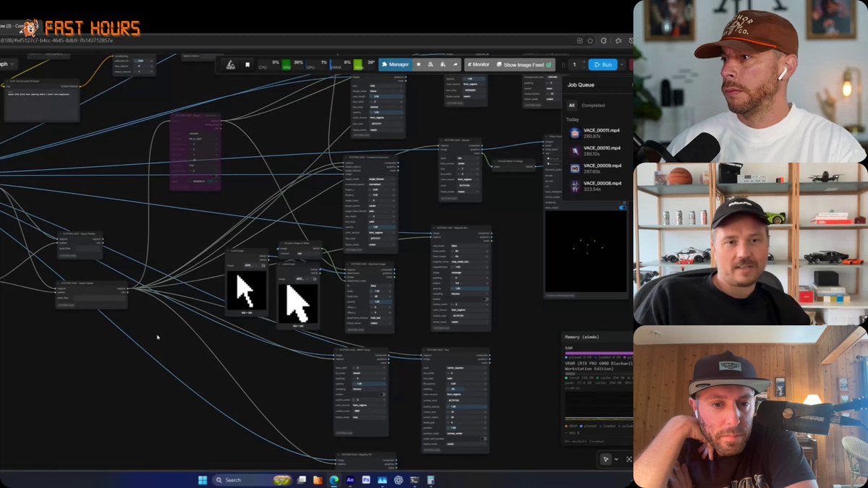
Task: Click thumbnail of VACE_00009.mp4
Action: [x=574, y=168]
